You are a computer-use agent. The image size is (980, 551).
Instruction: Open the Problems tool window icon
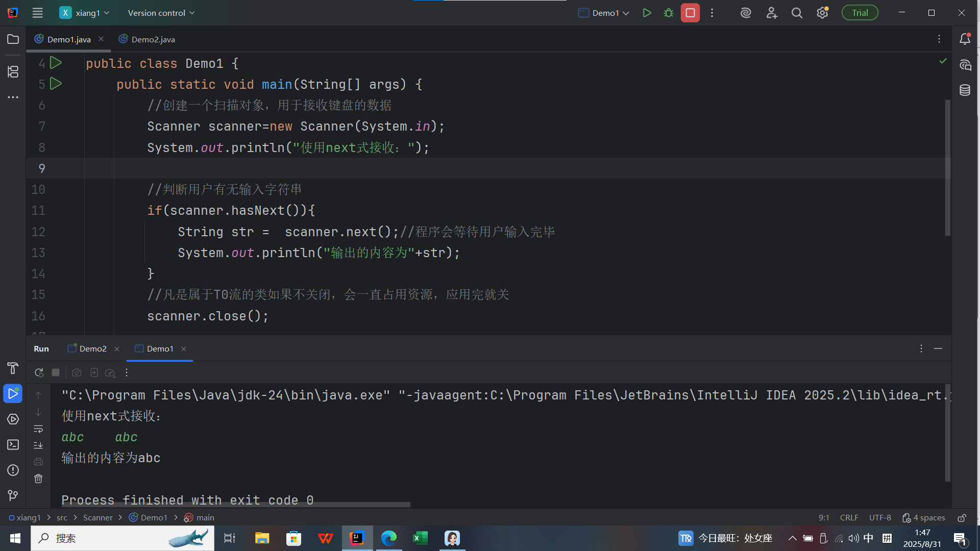[x=13, y=470]
